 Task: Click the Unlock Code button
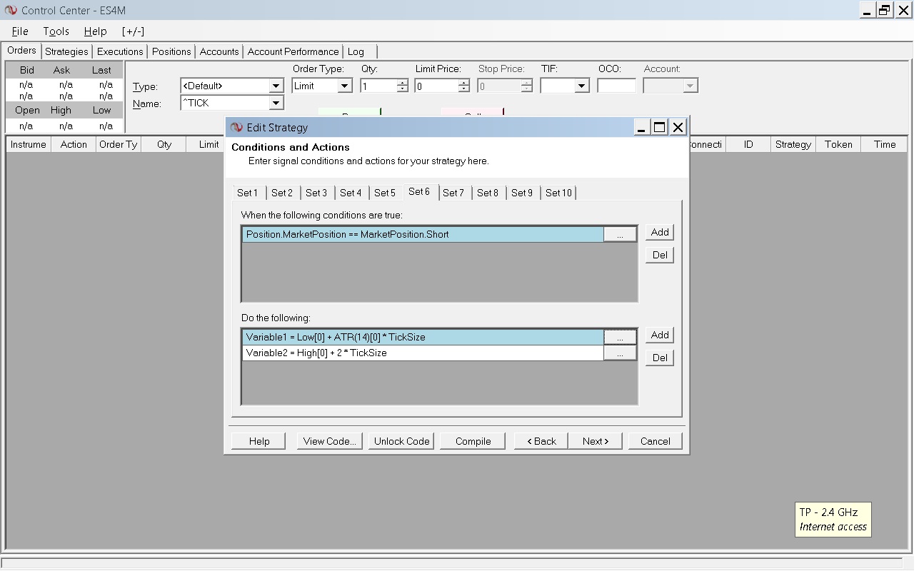[x=402, y=441]
